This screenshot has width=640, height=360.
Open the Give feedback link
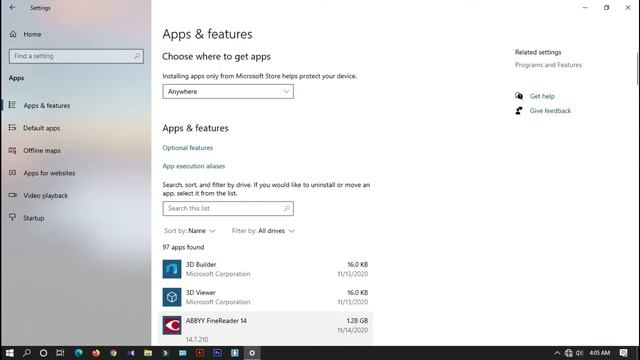click(550, 111)
